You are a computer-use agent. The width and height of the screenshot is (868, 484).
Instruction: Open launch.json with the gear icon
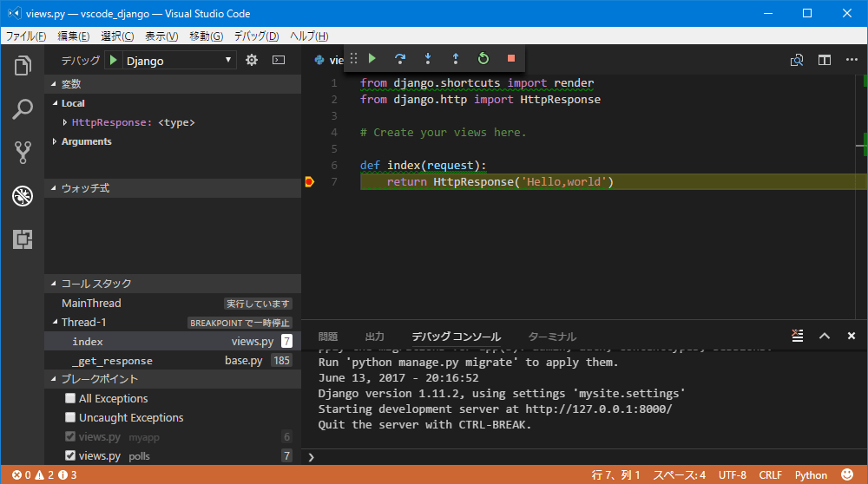(x=252, y=60)
